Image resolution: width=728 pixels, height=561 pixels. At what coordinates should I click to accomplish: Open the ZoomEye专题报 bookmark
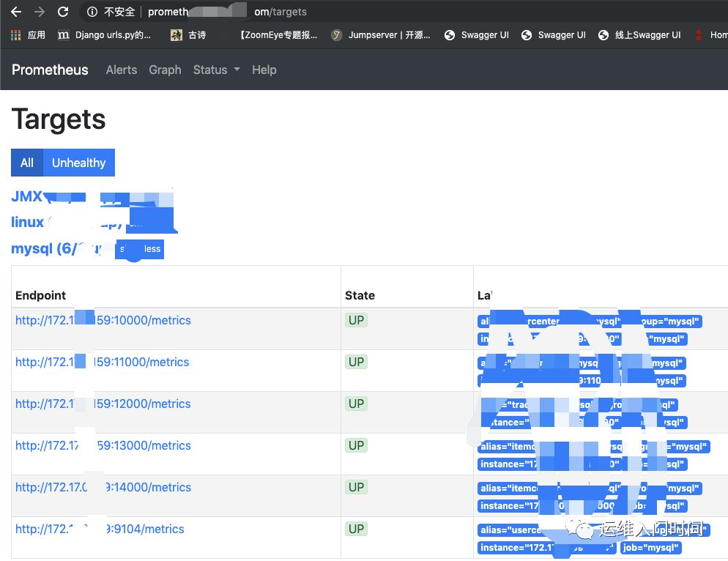pyautogui.click(x=278, y=35)
